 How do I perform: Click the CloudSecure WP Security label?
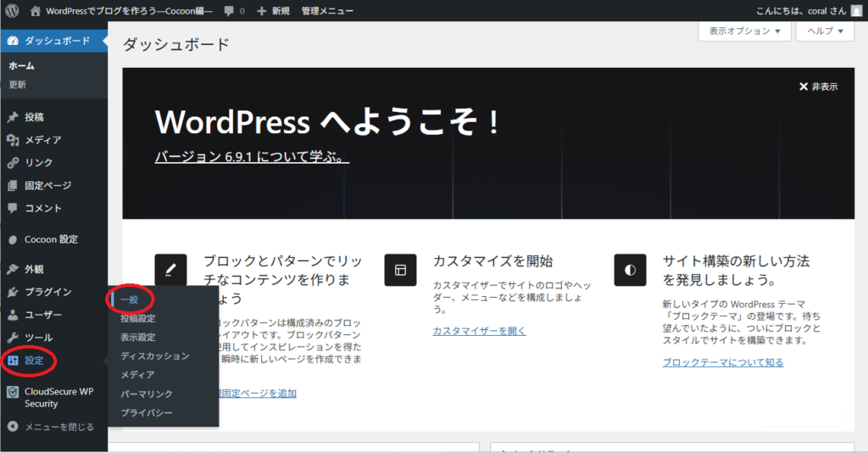tap(58, 398)
